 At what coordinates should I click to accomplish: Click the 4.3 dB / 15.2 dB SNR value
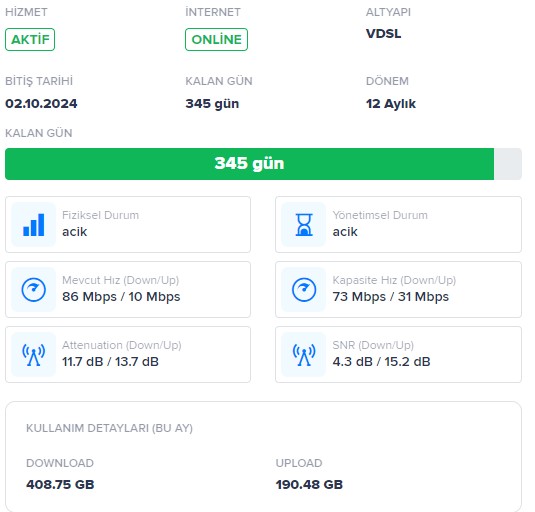(381, 362)
